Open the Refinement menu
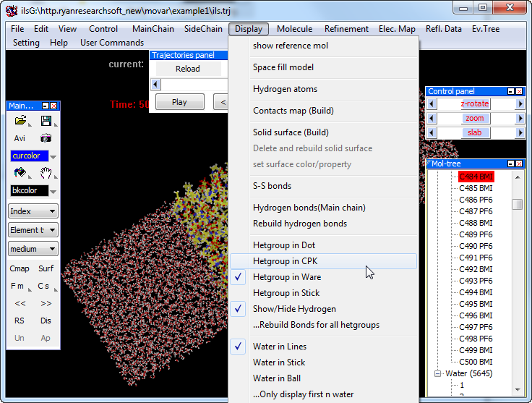The height and width of the screenshot is (403, 532). pyautogui.click(x=346, y=29)
